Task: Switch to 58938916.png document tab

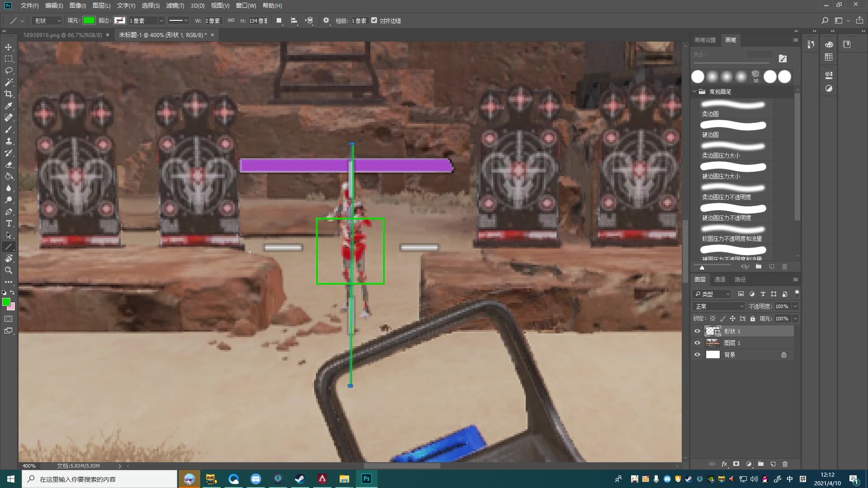Action: (x=62, y=35)
